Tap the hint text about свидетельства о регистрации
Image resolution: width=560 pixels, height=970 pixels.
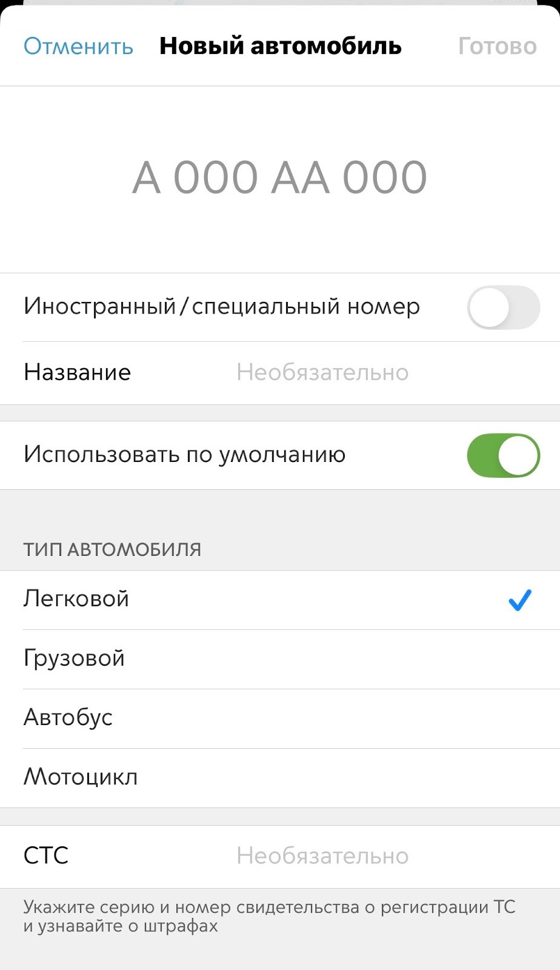coord(269,916)
